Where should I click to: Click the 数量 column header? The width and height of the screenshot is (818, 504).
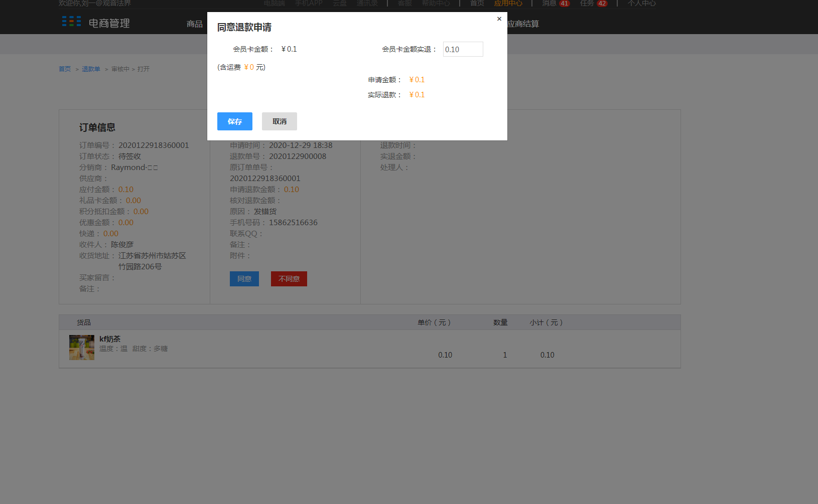(x=500, y=322)
